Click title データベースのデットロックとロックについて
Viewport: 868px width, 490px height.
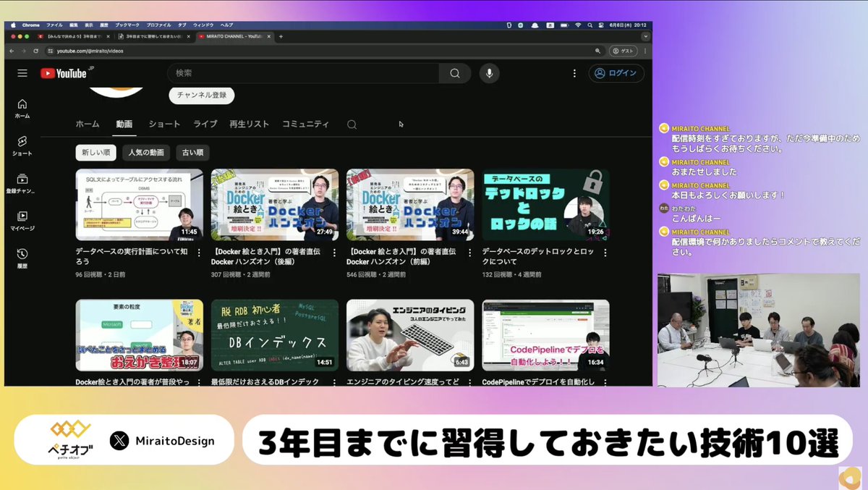537,256
